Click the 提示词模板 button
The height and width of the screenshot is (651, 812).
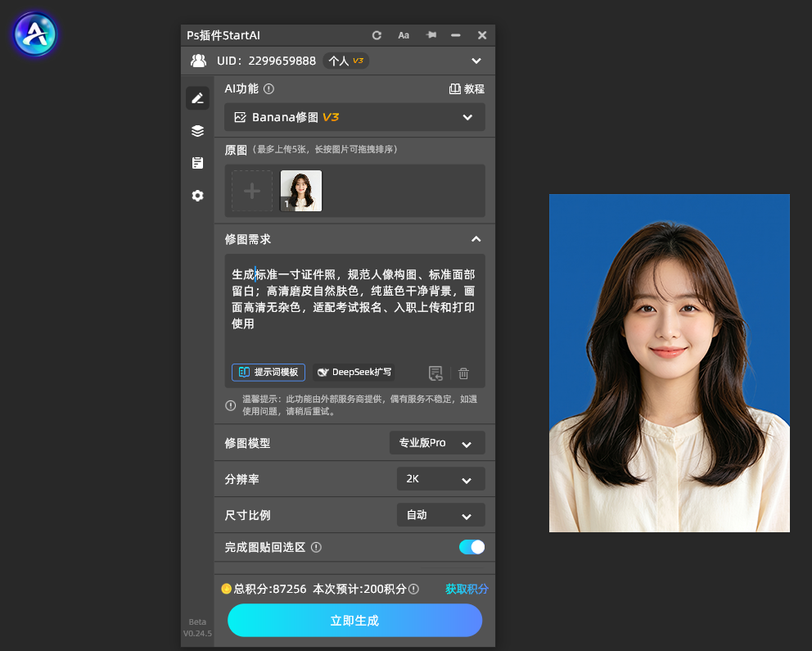(268, 372)
